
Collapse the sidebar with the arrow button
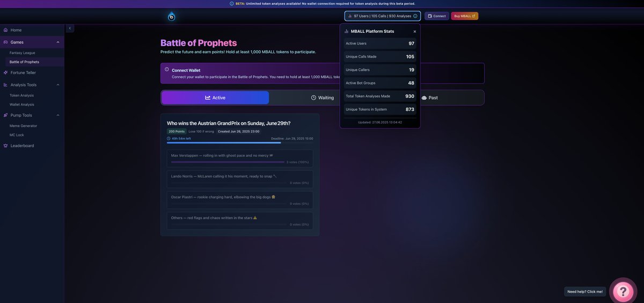(70, 28)
